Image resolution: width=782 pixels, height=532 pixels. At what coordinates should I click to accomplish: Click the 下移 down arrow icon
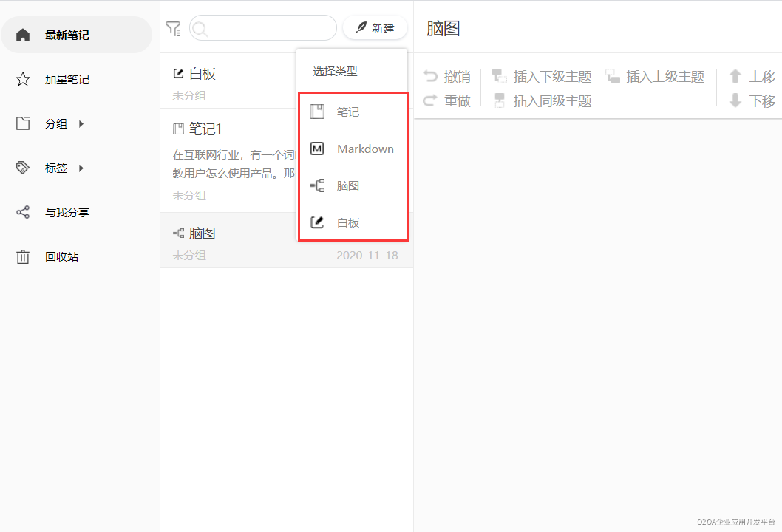tap(735, 100)
